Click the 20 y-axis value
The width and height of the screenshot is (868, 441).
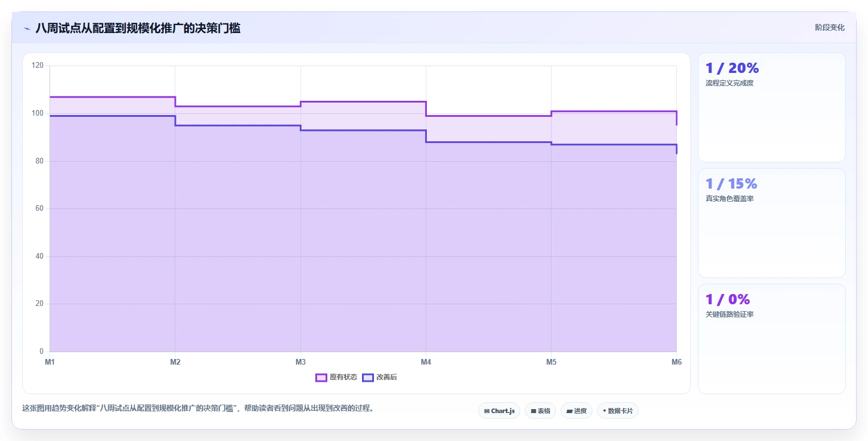click(39, 304)
